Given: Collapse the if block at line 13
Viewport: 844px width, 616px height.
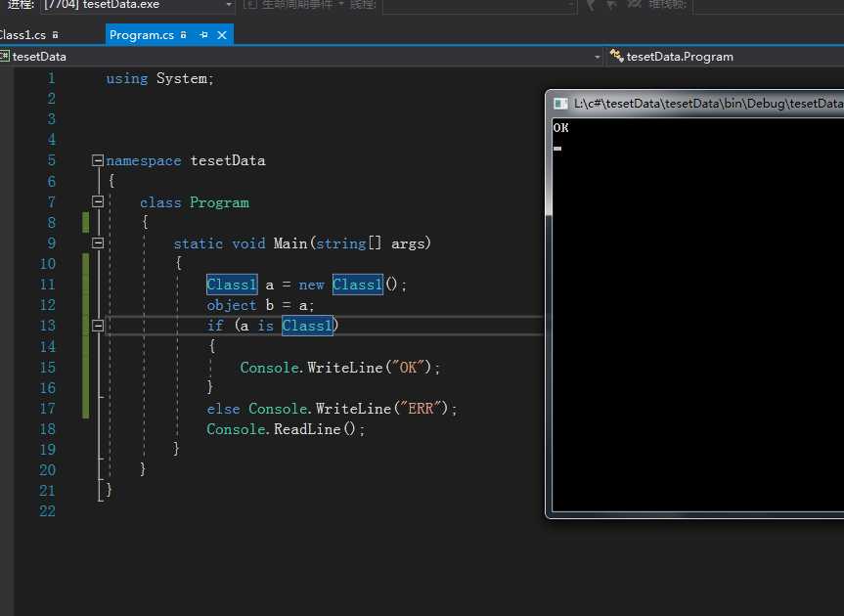Looking at the screenshot, I should click(x=98, y=326).
